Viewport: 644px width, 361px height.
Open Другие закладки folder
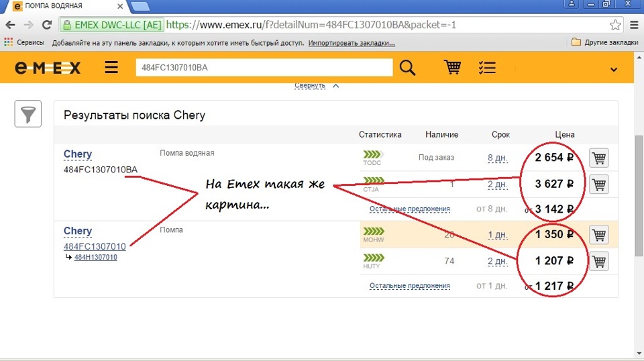pos(605,42)
